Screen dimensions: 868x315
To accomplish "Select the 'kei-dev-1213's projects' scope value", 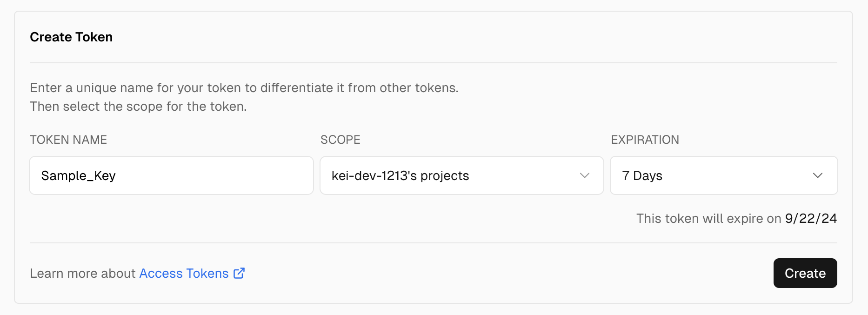I will point(400,175).
